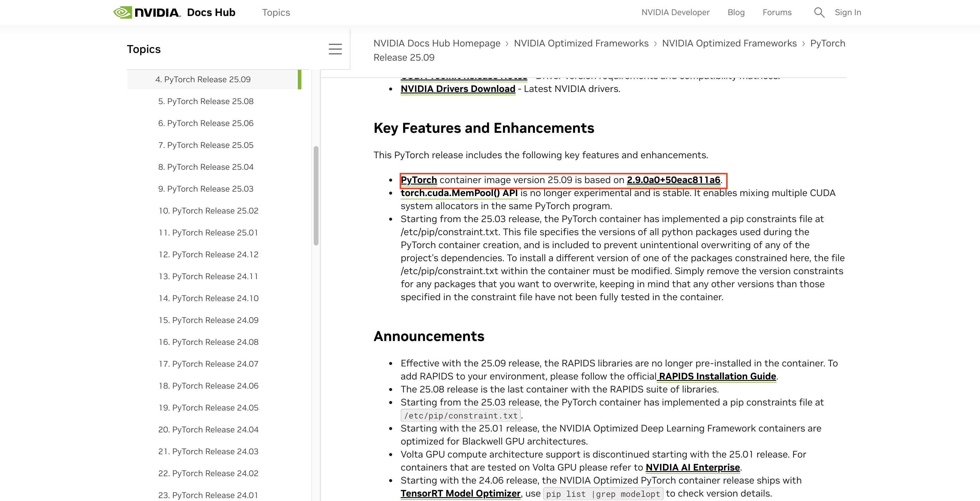The image size is (980, 501).
Task: Select PyTorch Release 24.06 in sidebar
Action: click(208, 386)
